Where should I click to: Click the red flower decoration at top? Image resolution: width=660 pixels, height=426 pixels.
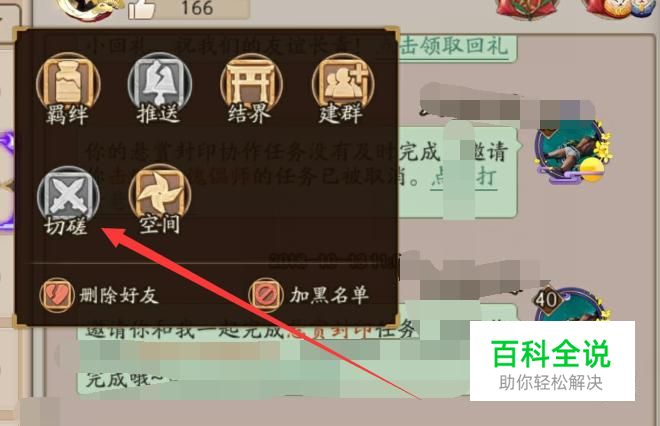pyautogui.click(x=530, y=9)
